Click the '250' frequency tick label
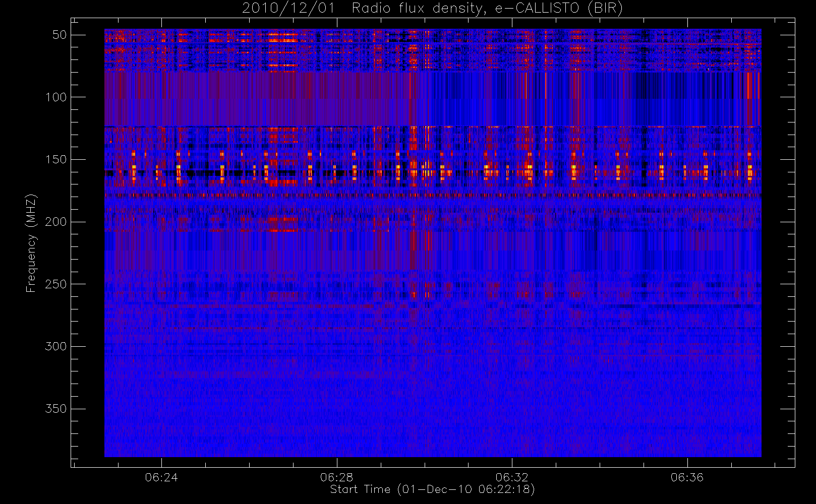This screenshot has width=816, height=504. pos(56,284)
